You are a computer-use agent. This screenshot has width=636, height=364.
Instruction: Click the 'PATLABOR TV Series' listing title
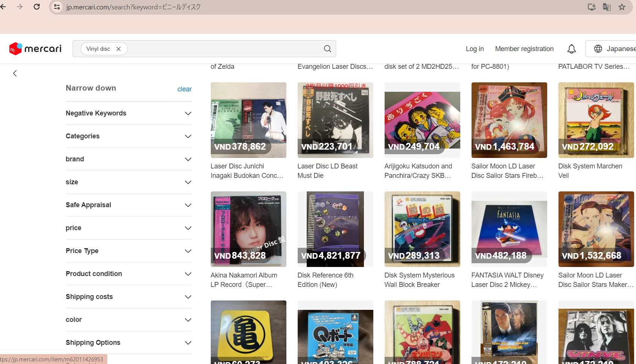tap(594, 67)
